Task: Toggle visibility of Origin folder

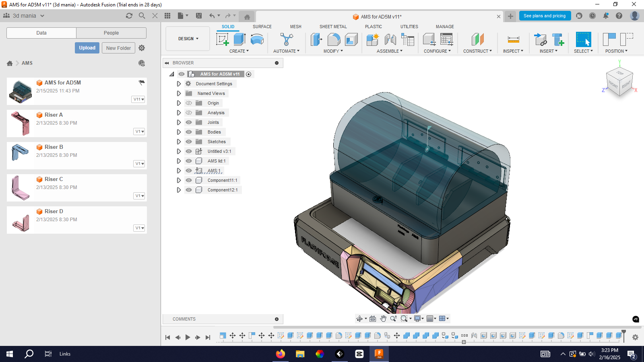Action: [189, 103]
